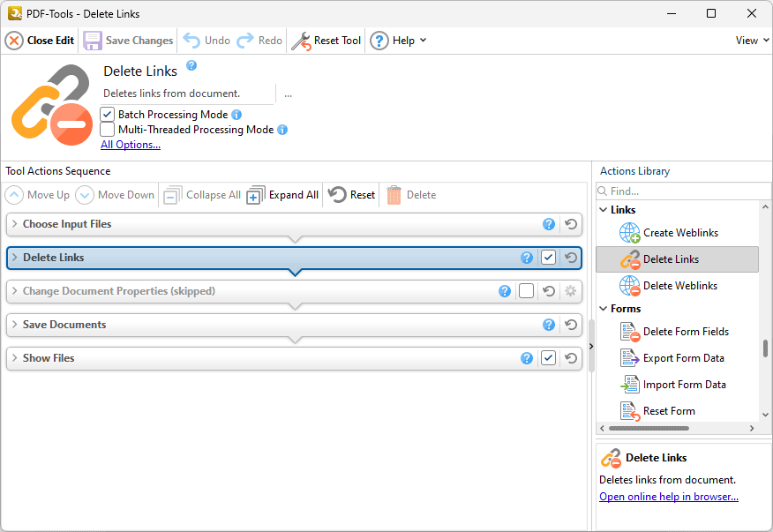The height and width of the screenshot is (532, 773).
Task: Reset the Choose Input Files step
Action: [x=571, y=224]
